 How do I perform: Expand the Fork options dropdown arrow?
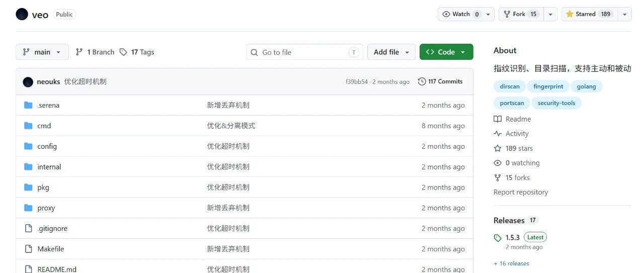point(550,14)
